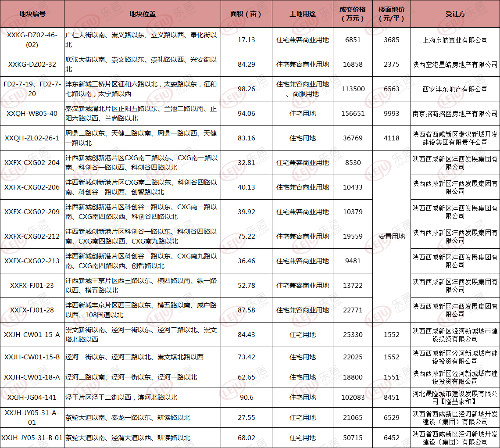
Task: Click area value 84.29
Action: point(246,65)
